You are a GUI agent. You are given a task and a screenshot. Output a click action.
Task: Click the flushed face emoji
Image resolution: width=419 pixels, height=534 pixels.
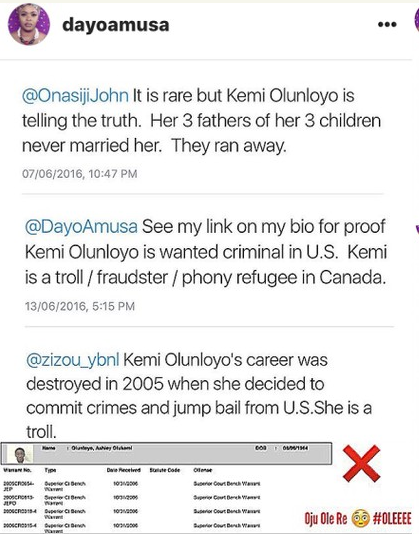click(x=360, y=518)
